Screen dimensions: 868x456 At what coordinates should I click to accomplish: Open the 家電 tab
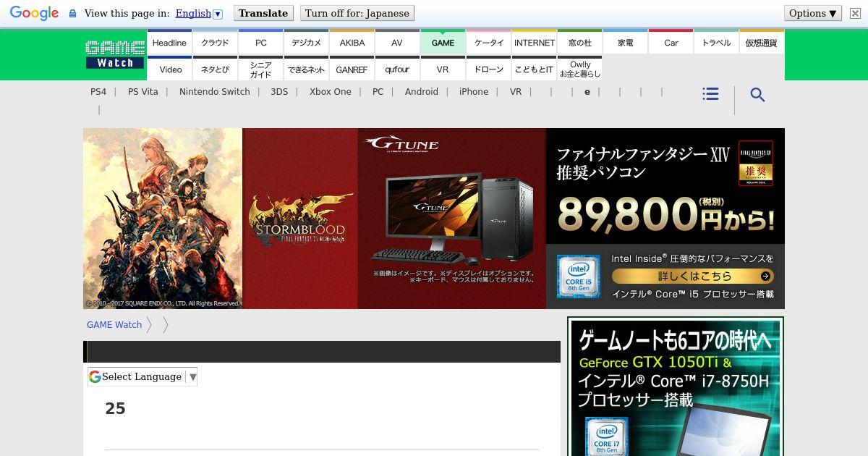(x=625, y=43)
